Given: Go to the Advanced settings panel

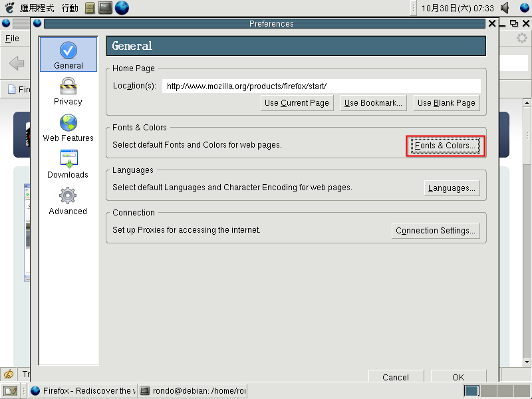Looking at the screenshot, I should coord(68,201).
